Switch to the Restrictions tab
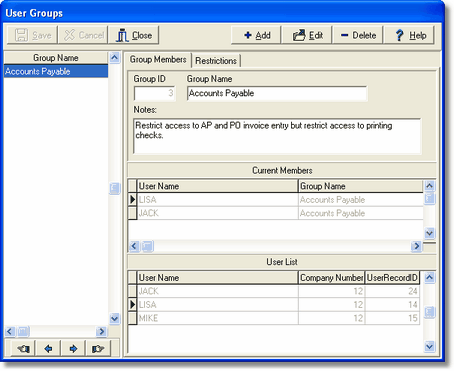This screenshot has width=454, height=371. click(216, 61)
